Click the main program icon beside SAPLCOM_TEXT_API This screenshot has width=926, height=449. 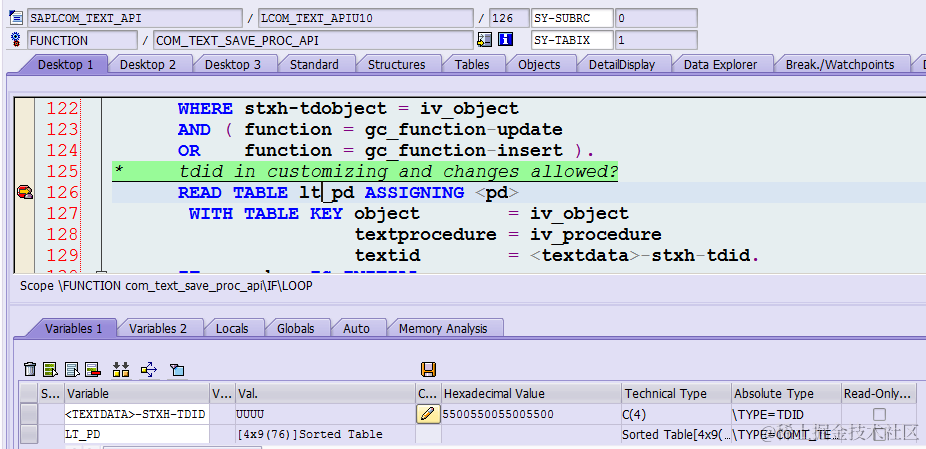16,18
